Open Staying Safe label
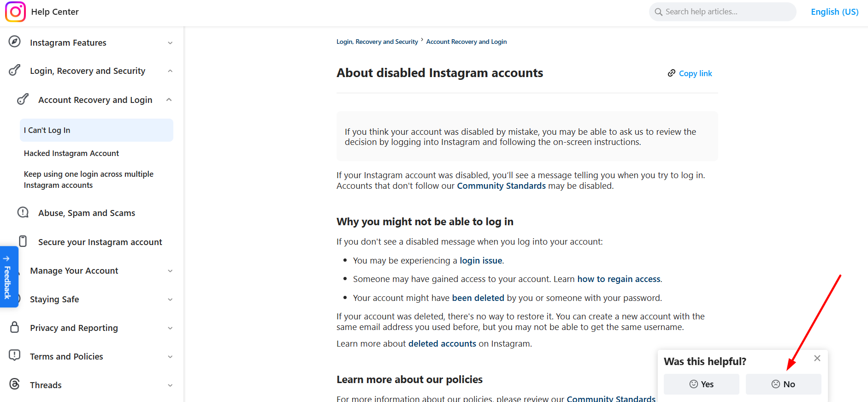This screenshot has width=868, height=402. [54, 299]
